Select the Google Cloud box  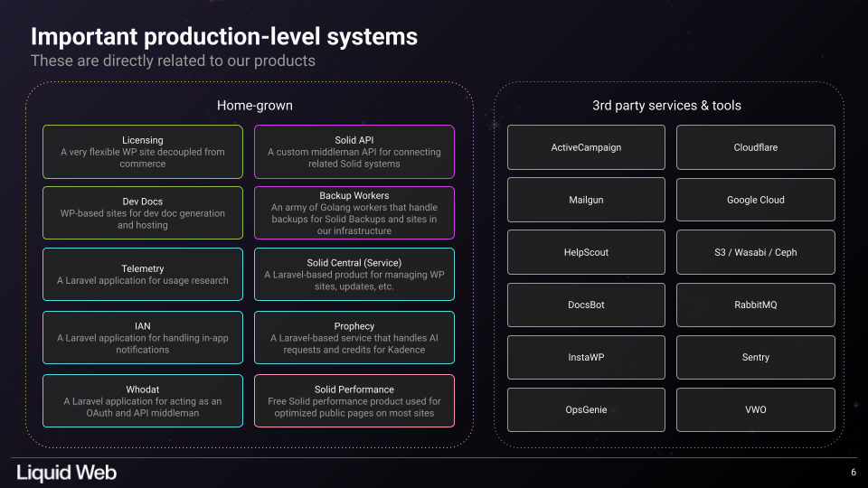tap(756, 200)
